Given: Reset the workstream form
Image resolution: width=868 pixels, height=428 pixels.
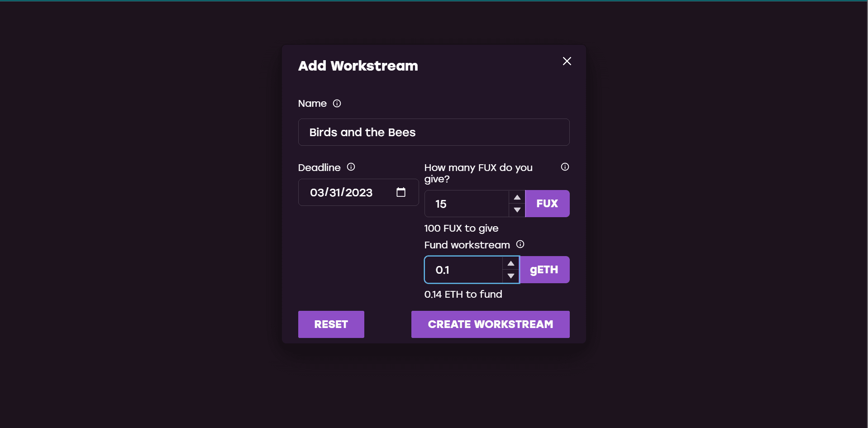Looking at the screenshot, I should click(331, 324).
